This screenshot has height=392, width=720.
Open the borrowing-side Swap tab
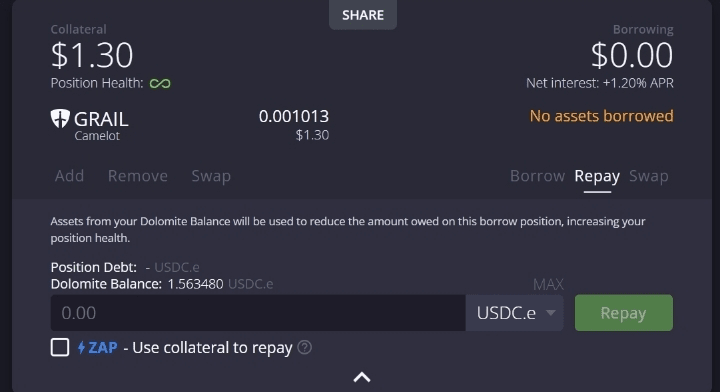point(648,176)
